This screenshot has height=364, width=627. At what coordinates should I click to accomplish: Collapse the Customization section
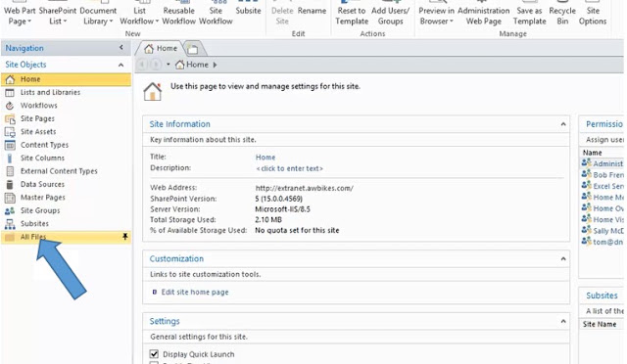coord(563,259)
